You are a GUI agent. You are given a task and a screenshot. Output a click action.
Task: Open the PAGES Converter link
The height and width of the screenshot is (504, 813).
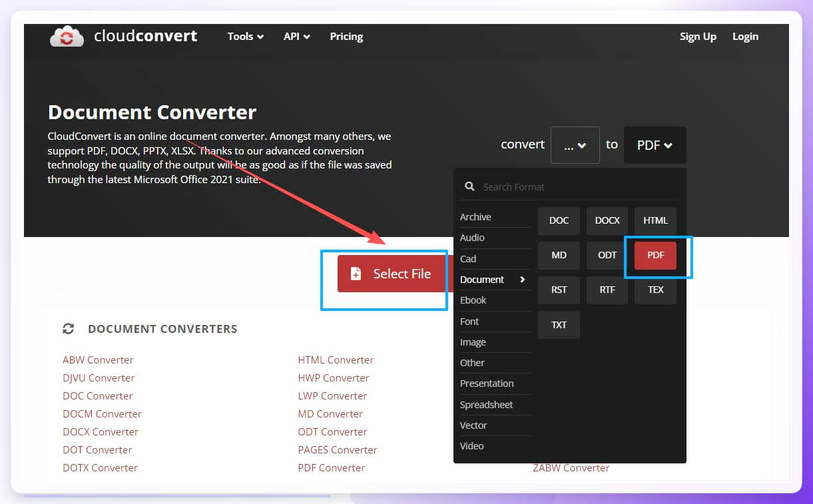(x=338, y=450)
